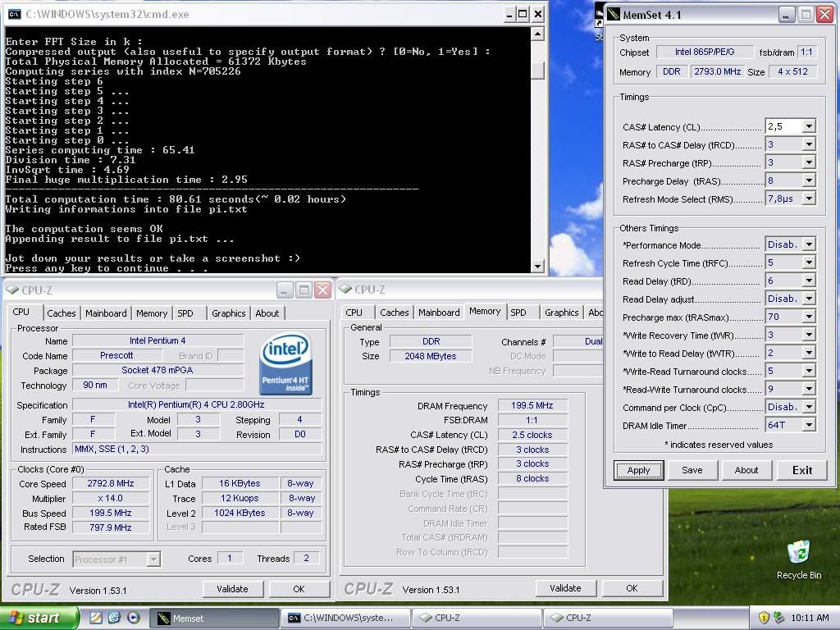Open Write to Read Delay (tWTR) dropdown

[x=809, y=353]
